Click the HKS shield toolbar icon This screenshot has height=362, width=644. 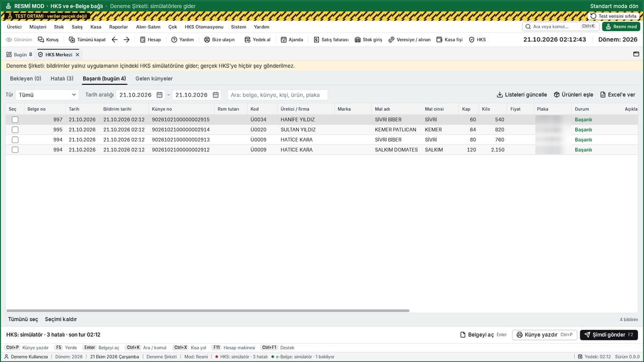[x=472, y=40]
